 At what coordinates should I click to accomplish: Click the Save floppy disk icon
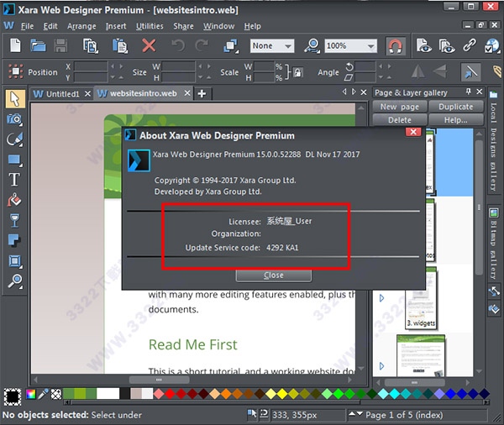pos(60,45)
